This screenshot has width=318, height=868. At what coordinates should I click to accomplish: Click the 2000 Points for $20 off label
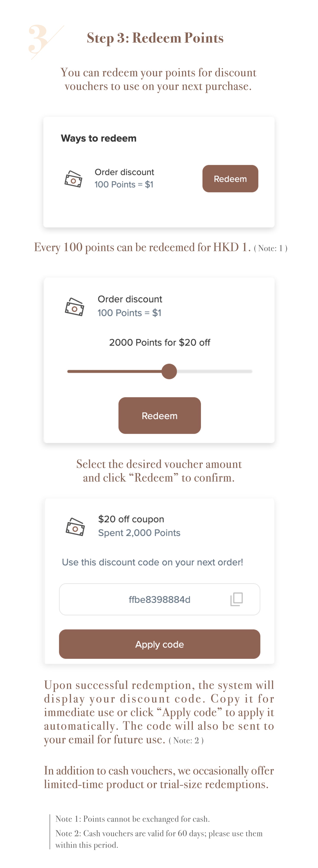click(160, 342)
